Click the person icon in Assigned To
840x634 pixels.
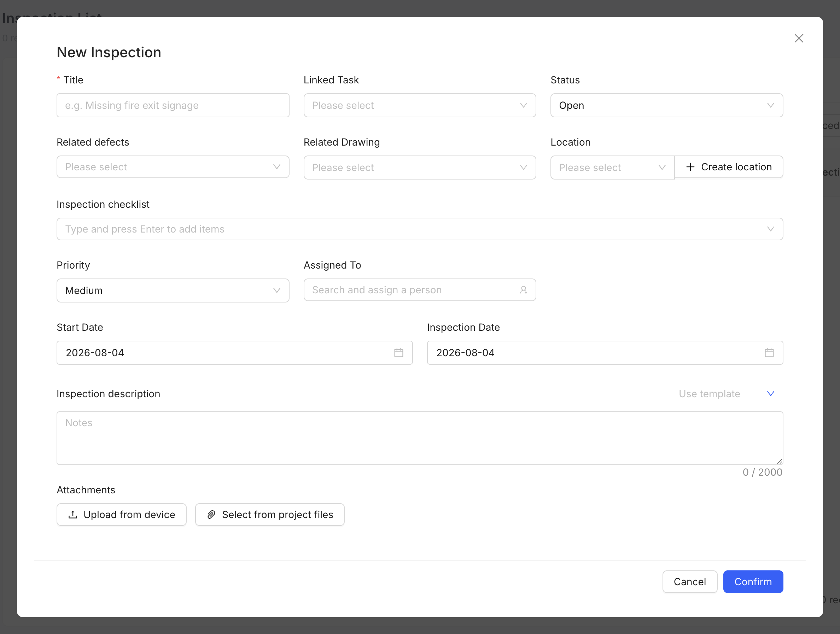pyautogui.click(x=523, y=290)
